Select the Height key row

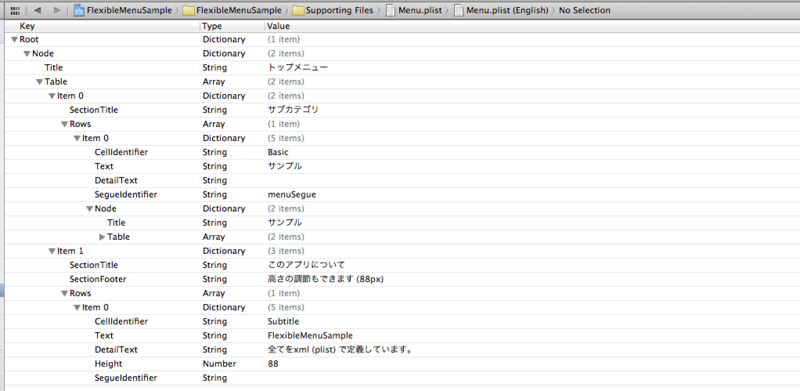coord(108,364)
